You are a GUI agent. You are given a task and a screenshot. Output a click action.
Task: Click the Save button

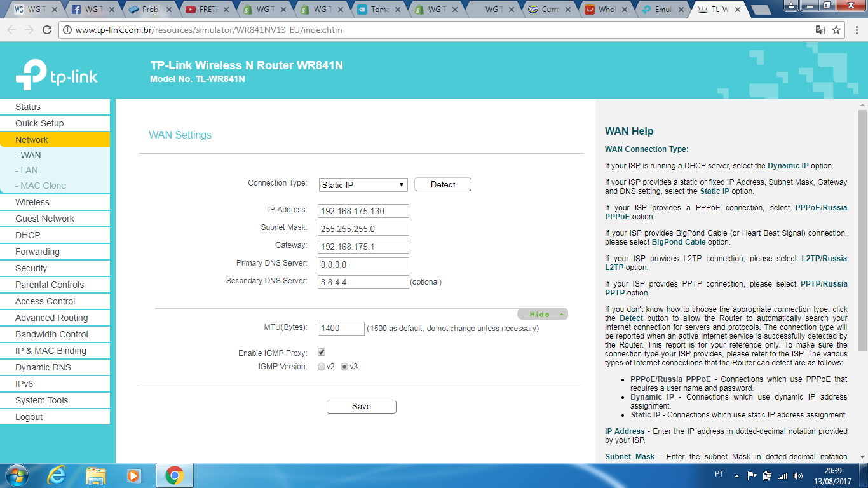click(x=362, y=407)
